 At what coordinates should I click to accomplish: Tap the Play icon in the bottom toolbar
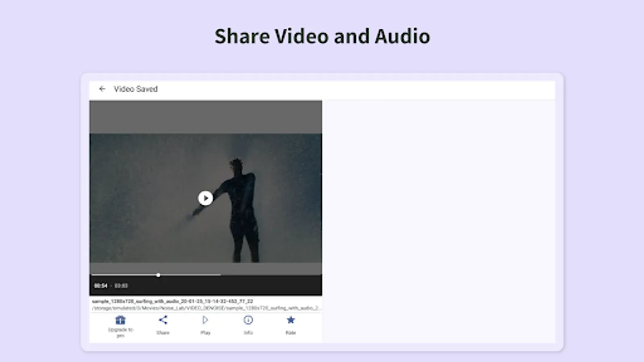point(205,320)
